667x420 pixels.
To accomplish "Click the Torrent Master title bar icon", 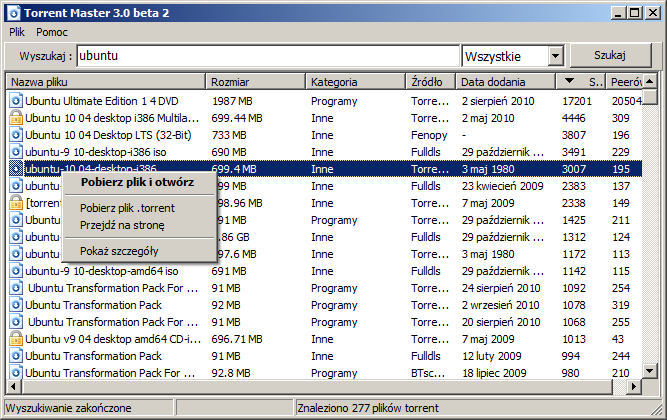I will click(12, 12).
